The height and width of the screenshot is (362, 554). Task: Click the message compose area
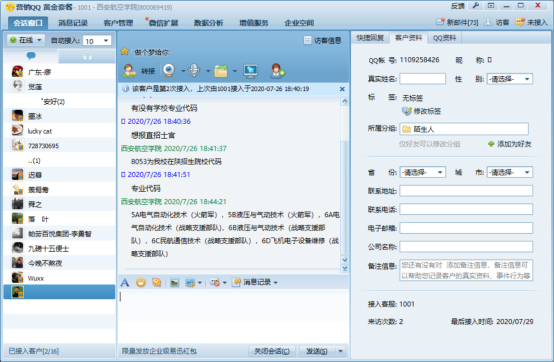tap(233, 316)
